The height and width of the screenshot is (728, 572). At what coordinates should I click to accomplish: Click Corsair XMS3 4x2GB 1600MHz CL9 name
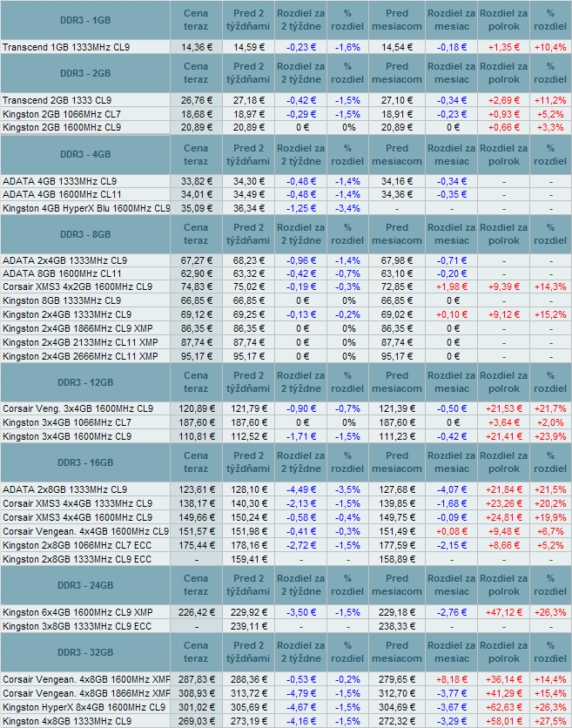(x=77, y=286)
